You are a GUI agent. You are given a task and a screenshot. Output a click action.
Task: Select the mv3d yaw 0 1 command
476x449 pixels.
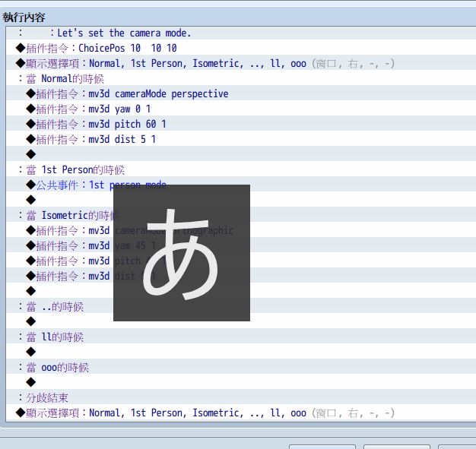(x=241, y=109)
